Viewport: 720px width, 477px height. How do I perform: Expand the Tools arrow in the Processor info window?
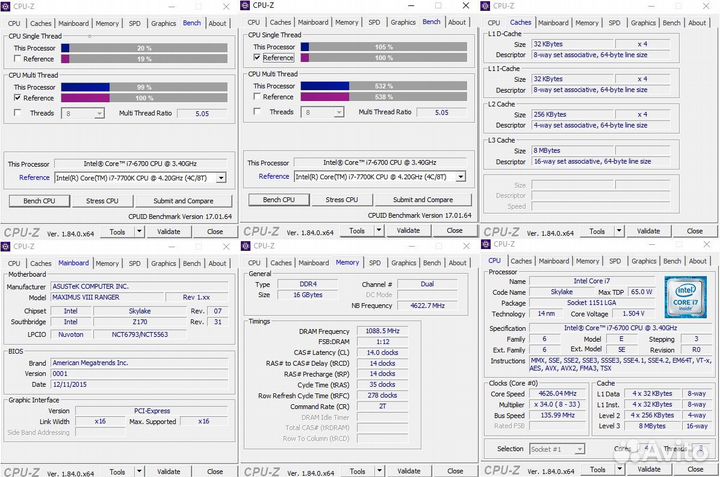pyautogui.click(x=619, y=469)
